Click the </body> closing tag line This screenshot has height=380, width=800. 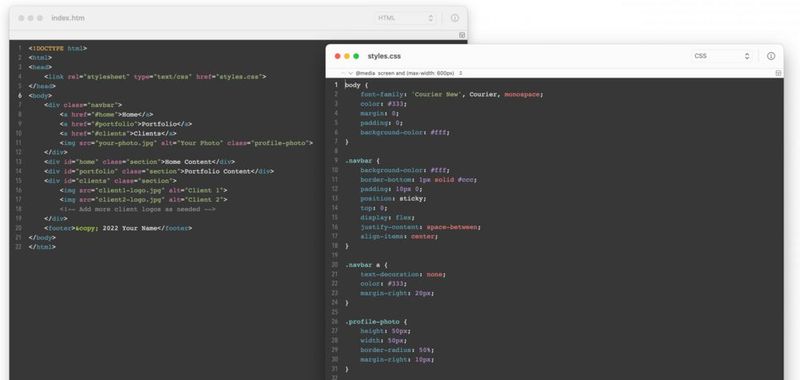[42, 238]
